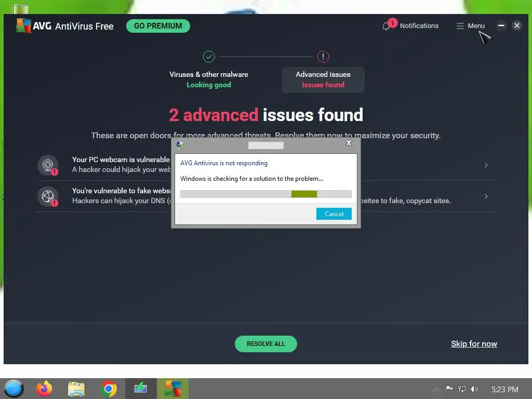Show hidden tray icons arrow

tap(436, 389)
